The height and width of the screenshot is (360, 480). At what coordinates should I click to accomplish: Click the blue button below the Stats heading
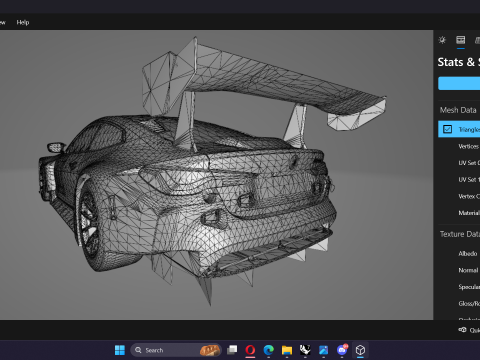click(x=459, y=83)
